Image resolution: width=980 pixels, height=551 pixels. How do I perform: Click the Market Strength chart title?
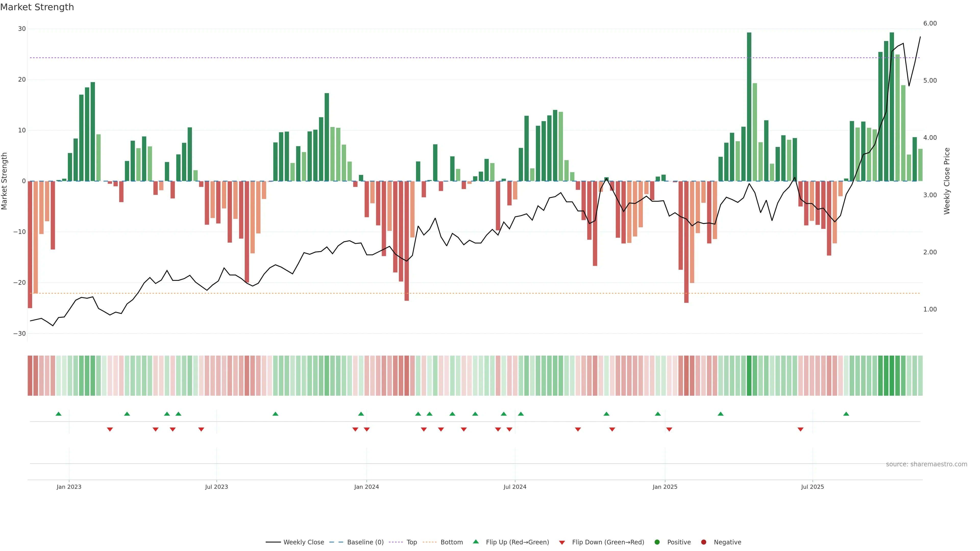pyautogui.click(x=37, y=7)
